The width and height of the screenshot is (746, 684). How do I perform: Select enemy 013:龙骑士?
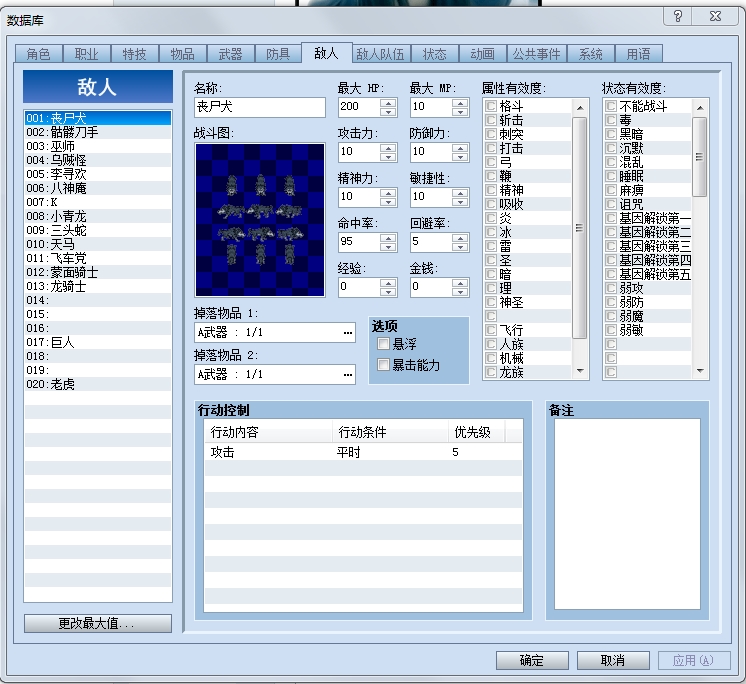pyautogui.click(x=98, y=286)
